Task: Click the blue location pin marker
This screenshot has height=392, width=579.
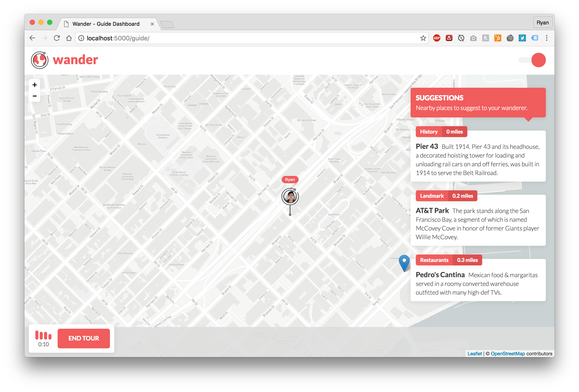Action: click(404, 262)
